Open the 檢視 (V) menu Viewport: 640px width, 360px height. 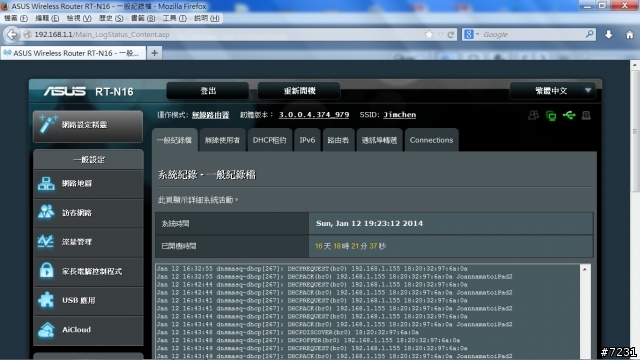(x=79, y=18)
